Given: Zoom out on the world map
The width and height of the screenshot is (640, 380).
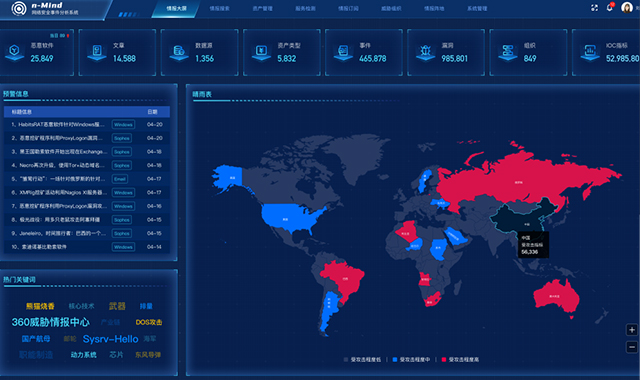Looking at the screenshot, I should pos(631,347).
